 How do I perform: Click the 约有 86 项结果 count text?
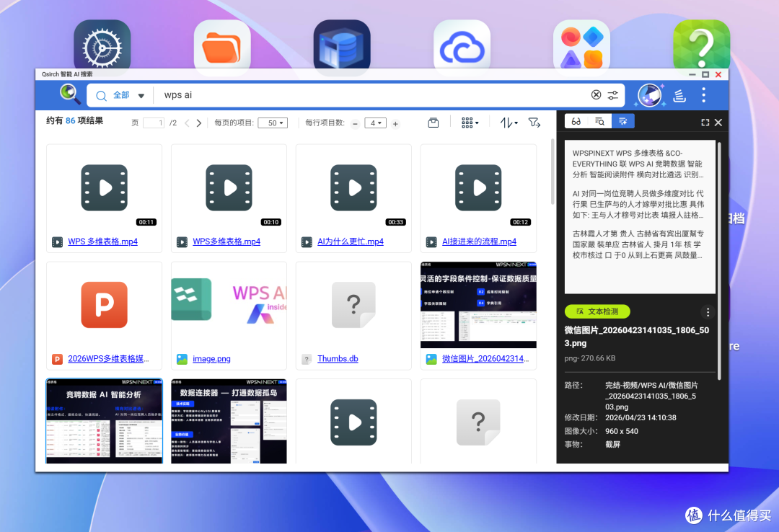pos(74,120)
